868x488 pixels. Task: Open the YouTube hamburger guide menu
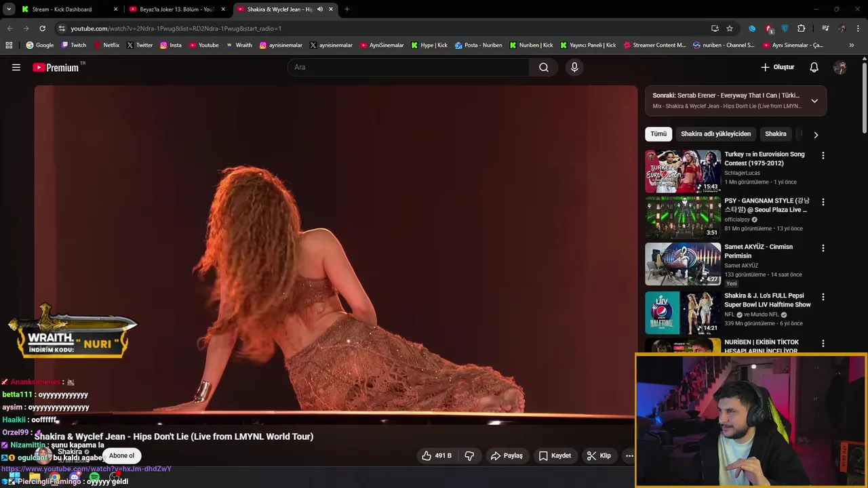click(16, 67)
